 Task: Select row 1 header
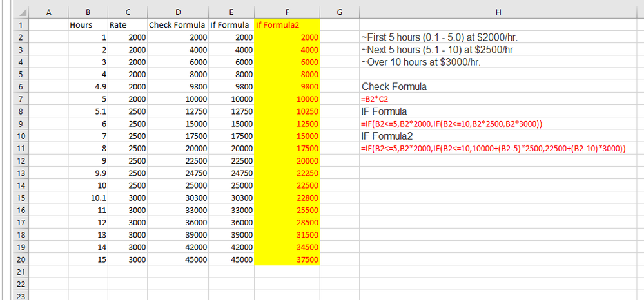click(x=21, y=25)
